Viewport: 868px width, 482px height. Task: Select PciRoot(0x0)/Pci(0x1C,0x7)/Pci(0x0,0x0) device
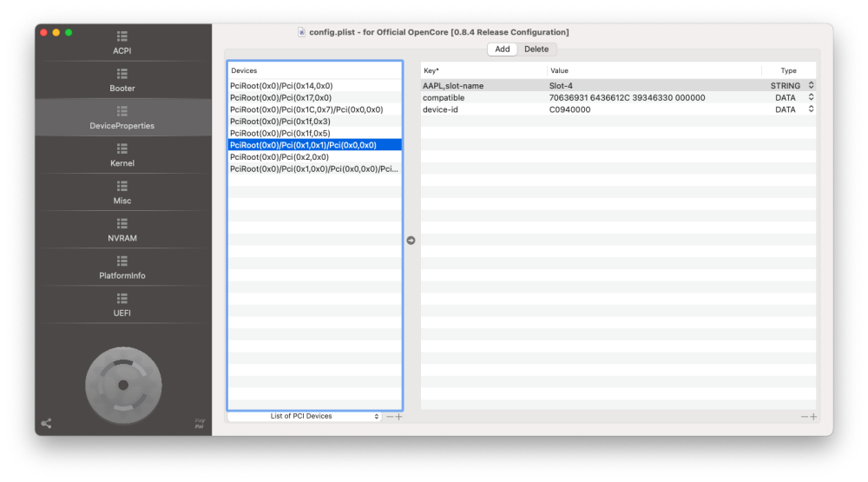click(x=314, y=109)
